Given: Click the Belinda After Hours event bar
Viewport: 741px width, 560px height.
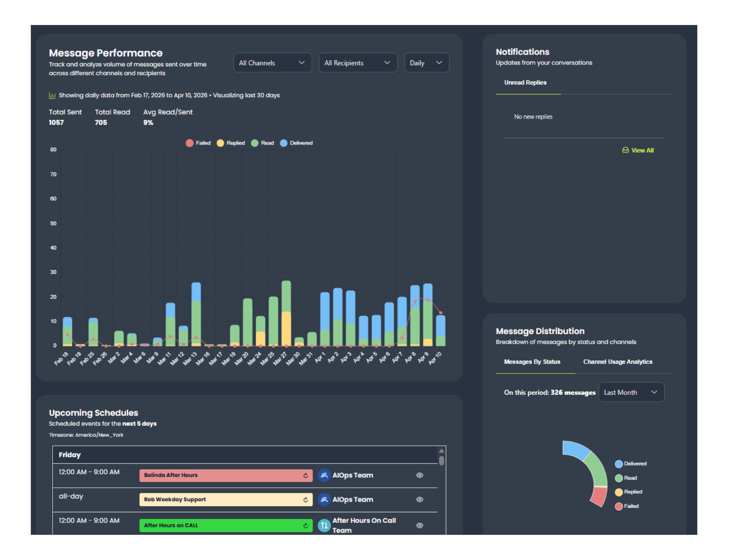Looking at the screenshot, I should coord(226,475).
